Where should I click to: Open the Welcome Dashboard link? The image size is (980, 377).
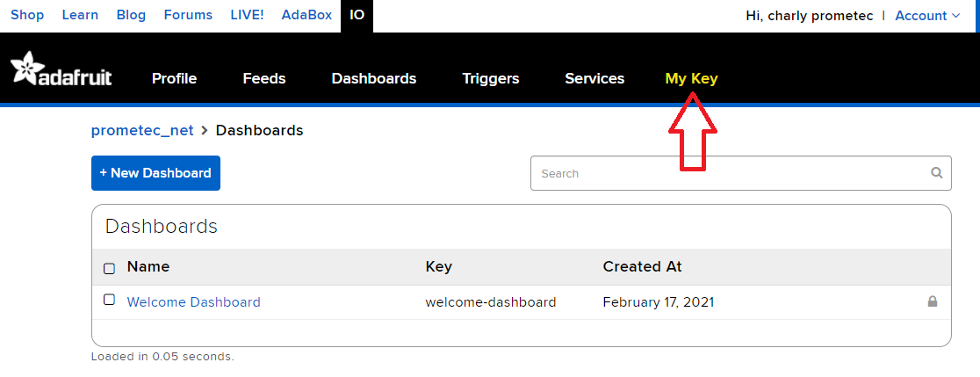point(194,301)
